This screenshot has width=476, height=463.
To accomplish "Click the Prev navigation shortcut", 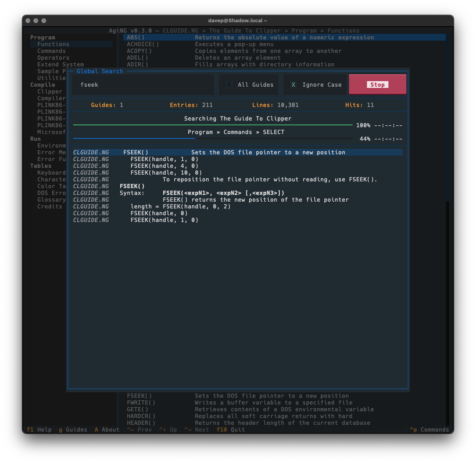I will point(139,430).
